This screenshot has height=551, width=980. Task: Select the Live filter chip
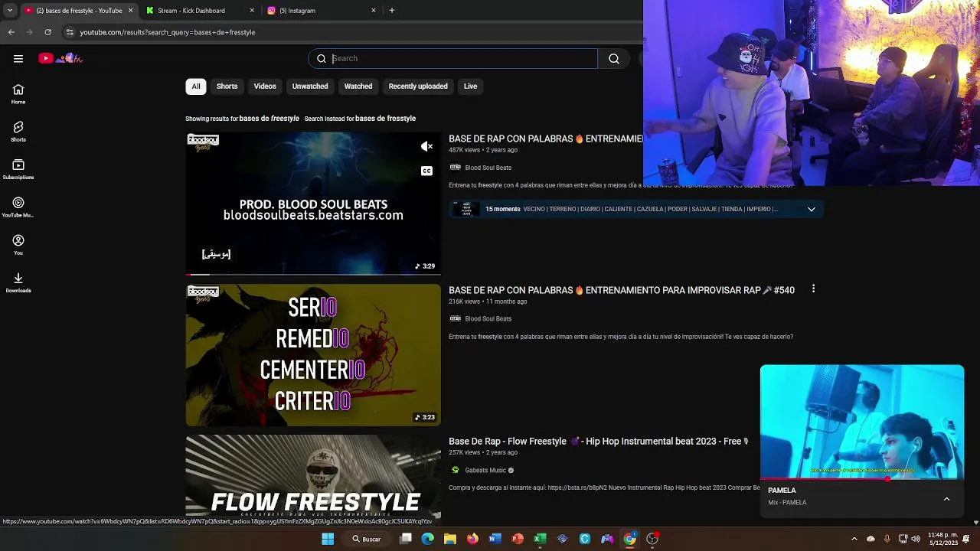coord(470,86)
